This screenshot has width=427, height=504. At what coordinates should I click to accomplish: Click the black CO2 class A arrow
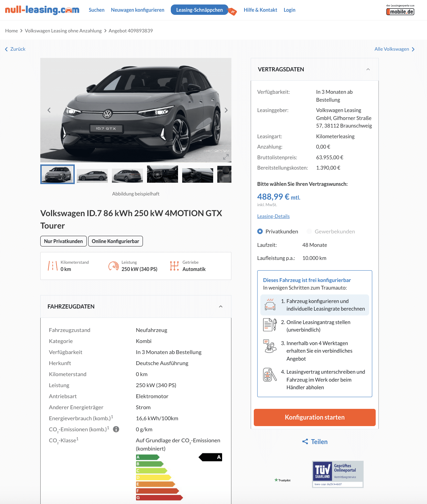click(x=210, y=457)
